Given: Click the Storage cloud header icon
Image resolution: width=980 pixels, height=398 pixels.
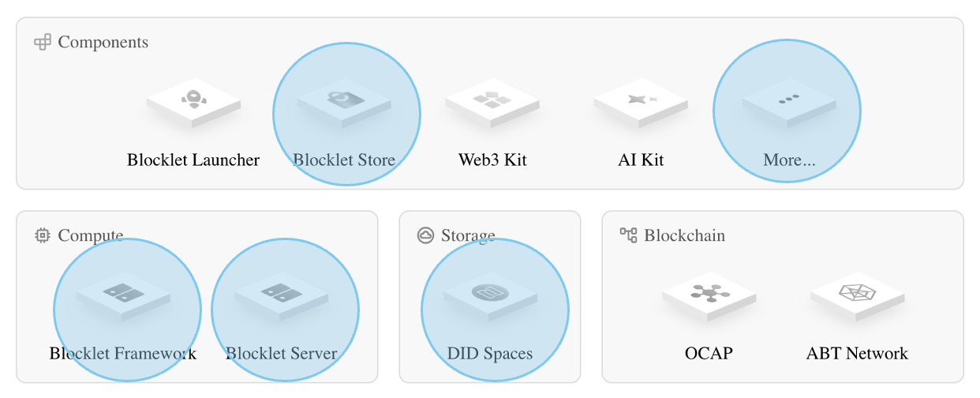Looking at the screenshot, I should tap(426, 235).
